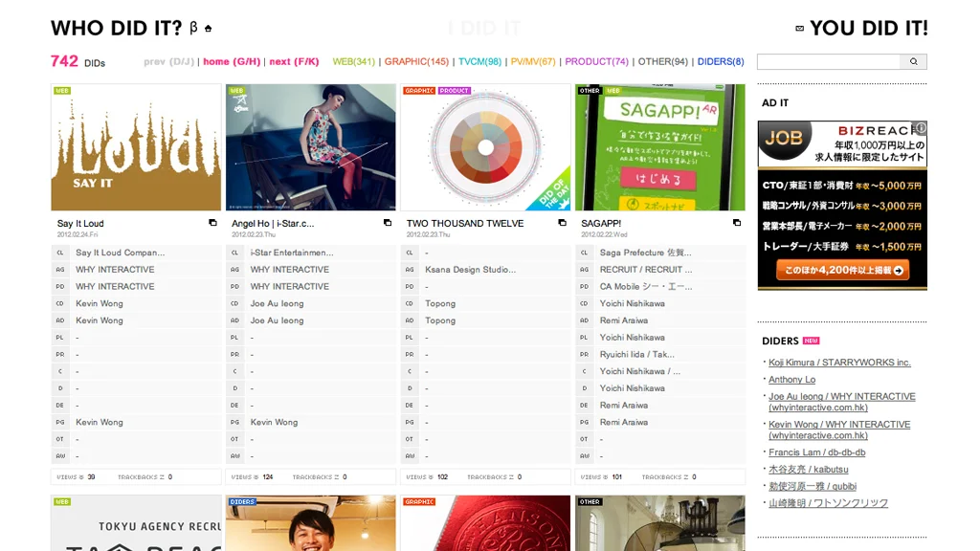
Task: Click Topong in the CD row
Action: click(x=440, y=303)
